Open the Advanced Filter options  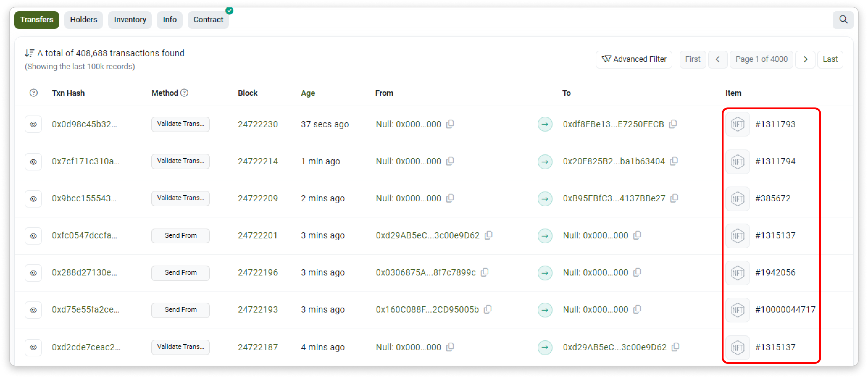[634, 59]
